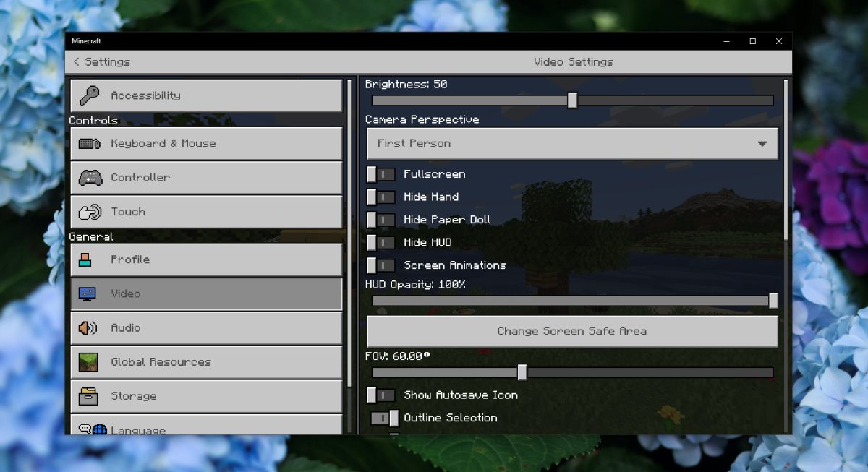Open the Audio settings tab
Image resolution: width=868 pixels, height=472 pixels.
pos(206,327)
